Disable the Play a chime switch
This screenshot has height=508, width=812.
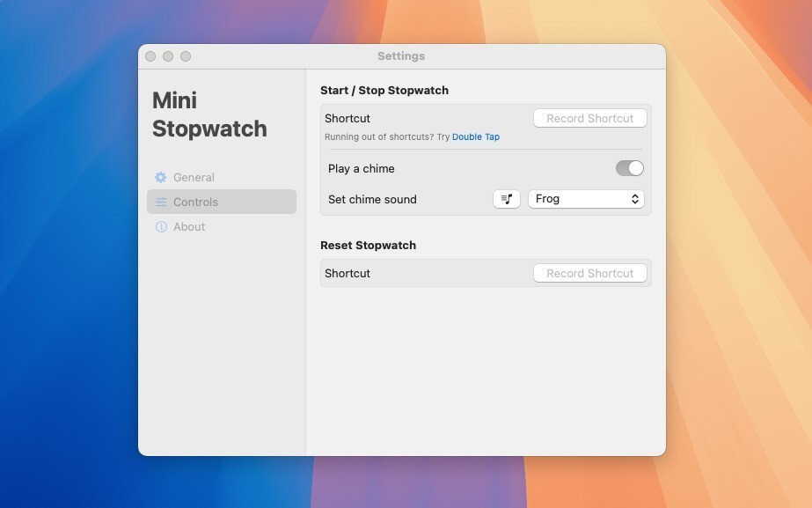(629, 168)
